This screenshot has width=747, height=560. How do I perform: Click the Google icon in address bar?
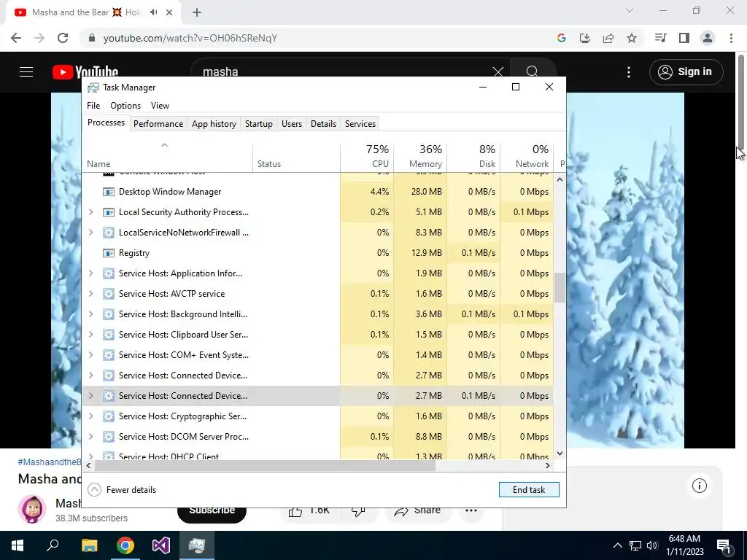(x=562, y=38)
